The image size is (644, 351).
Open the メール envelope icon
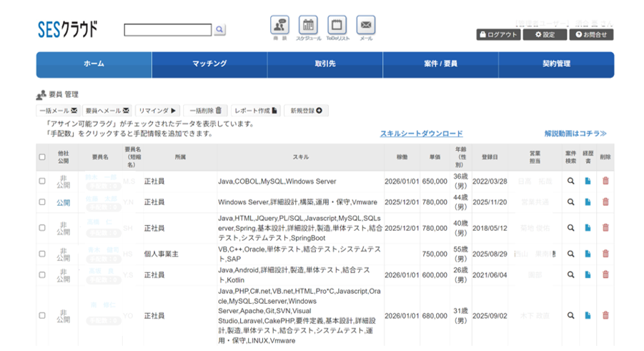point(365,25)
